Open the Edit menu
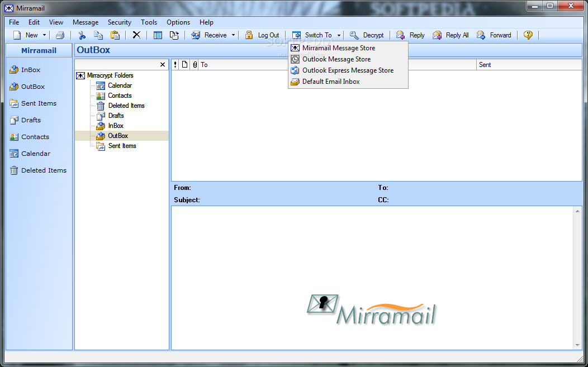Screen dimensions: 588x367 (x=34, y=22)
